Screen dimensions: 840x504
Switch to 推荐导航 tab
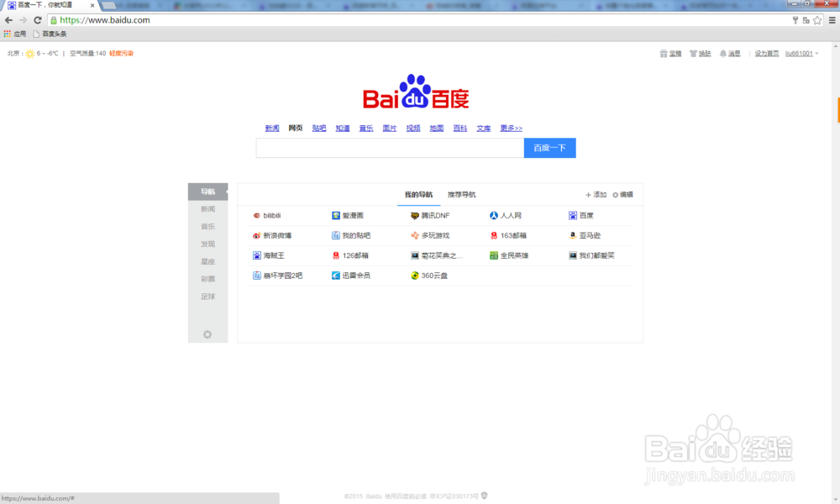click(x=461, y=195)
